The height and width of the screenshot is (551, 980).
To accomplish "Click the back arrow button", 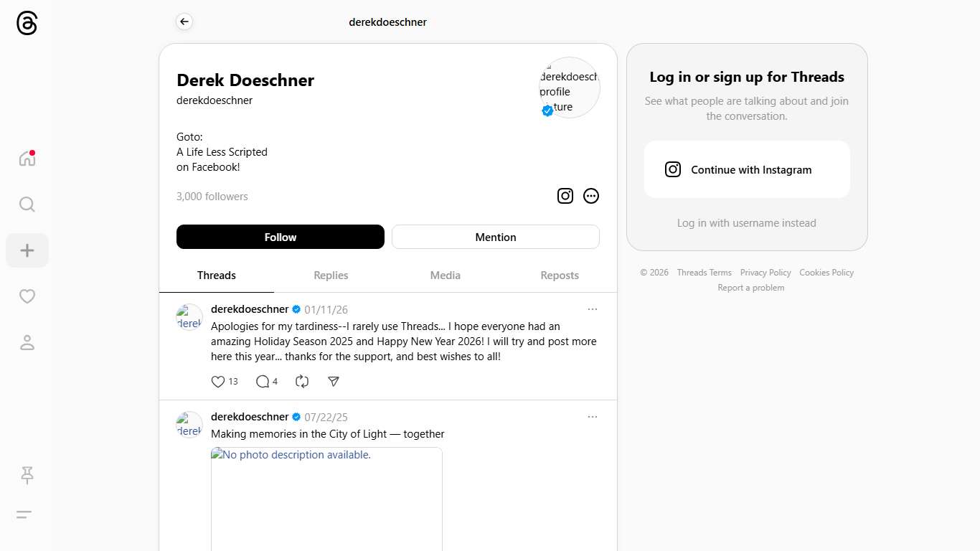I will [184, 22].
